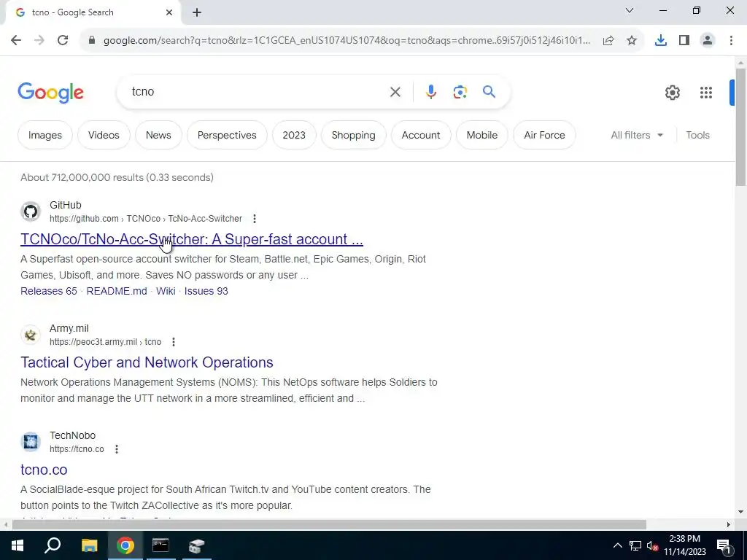Click the network tray icon
Screen dimensions: 747x560
[635, 545]
